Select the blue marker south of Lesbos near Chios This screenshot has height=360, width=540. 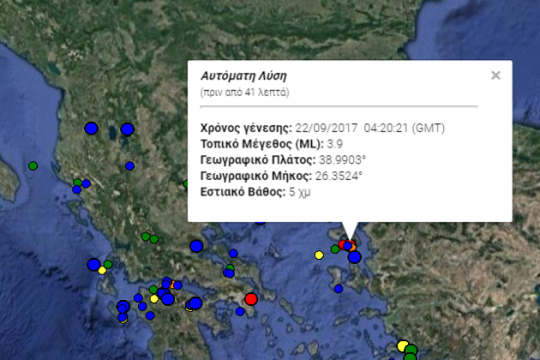pyautogui.click(x=339, y=289)
